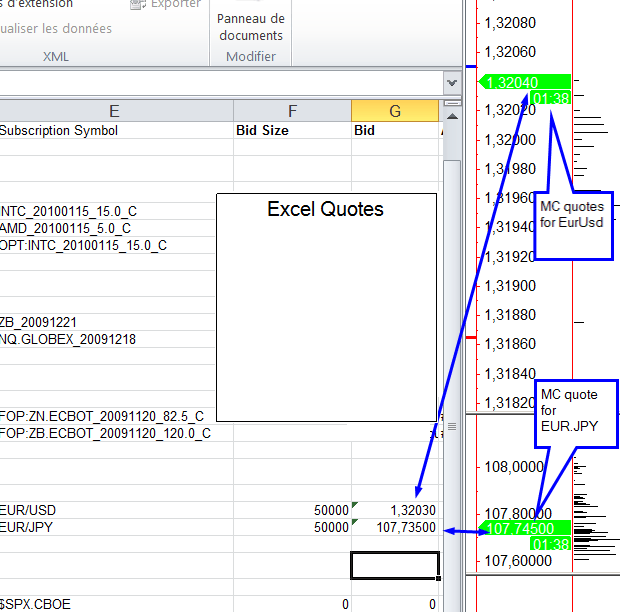Screen dimensions: 620x612
Task: Click the 01:38 countdown under 1,32040
Action: pos(550,98)
